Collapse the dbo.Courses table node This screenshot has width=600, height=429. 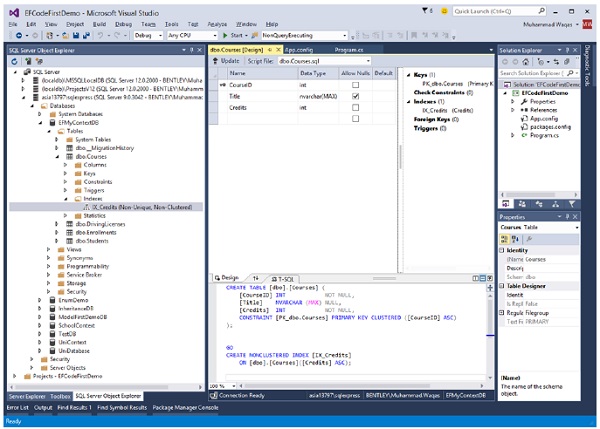[x=55, y=156]
